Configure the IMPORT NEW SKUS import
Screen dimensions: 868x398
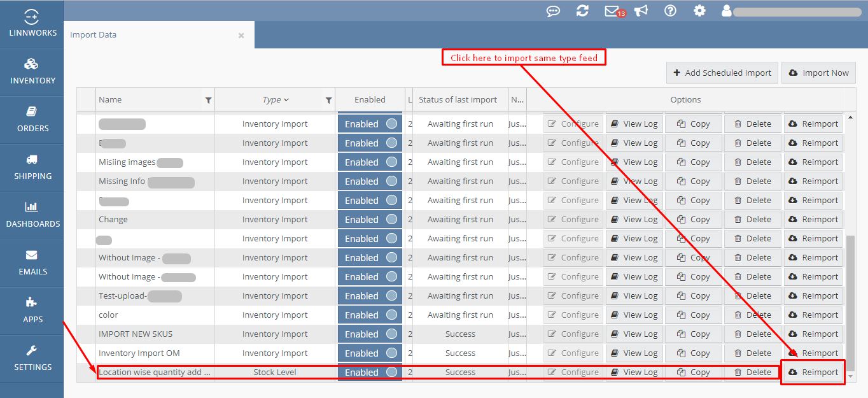click(x=573, y=334)
